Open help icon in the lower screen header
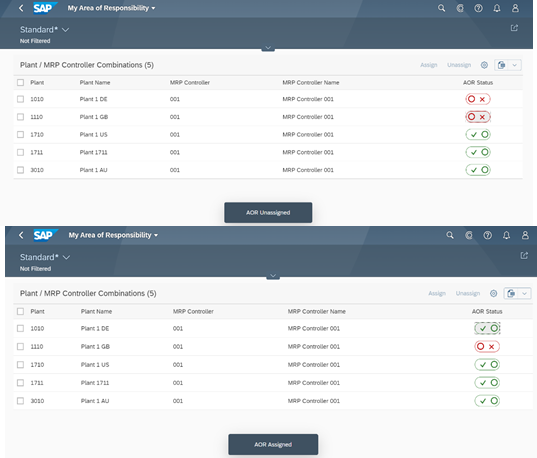The image size is (537, 458). [x=487, y=235]
